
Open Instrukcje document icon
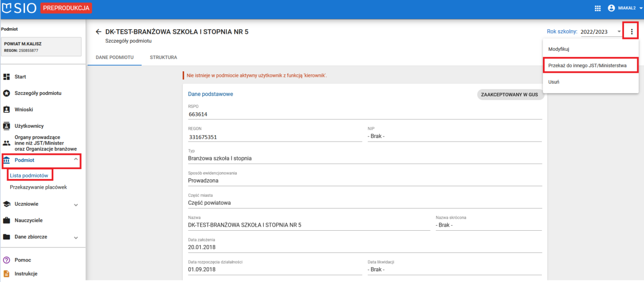(x=7, y=274)
